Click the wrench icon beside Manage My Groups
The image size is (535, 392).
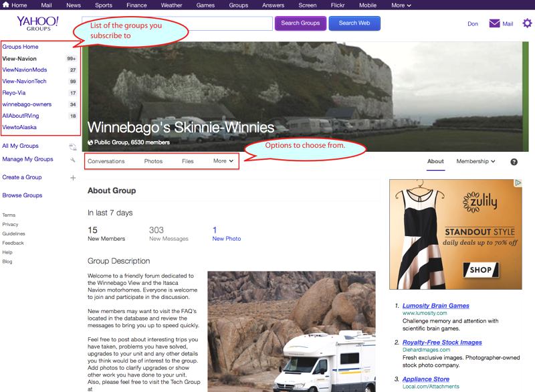[72, 160]
